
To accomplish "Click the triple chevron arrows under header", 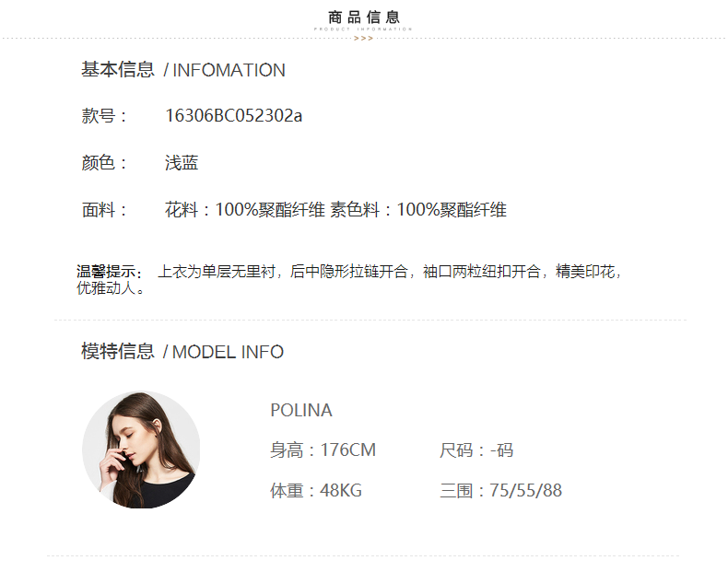I will (363, 39).
